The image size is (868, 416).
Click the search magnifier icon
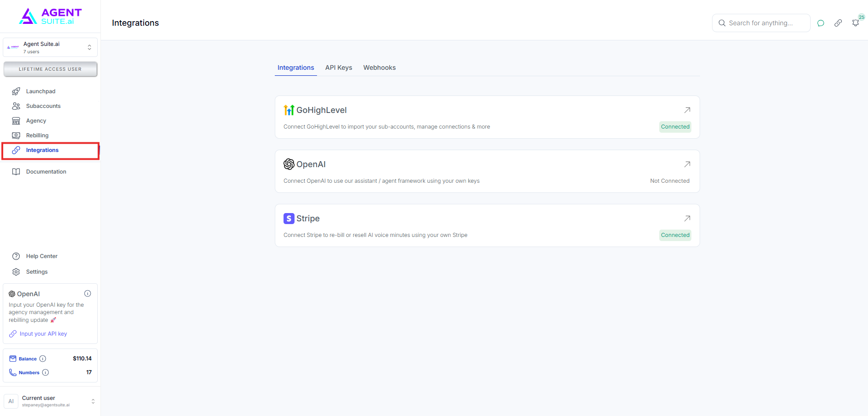pyautogui.click(x=722, y=23)
